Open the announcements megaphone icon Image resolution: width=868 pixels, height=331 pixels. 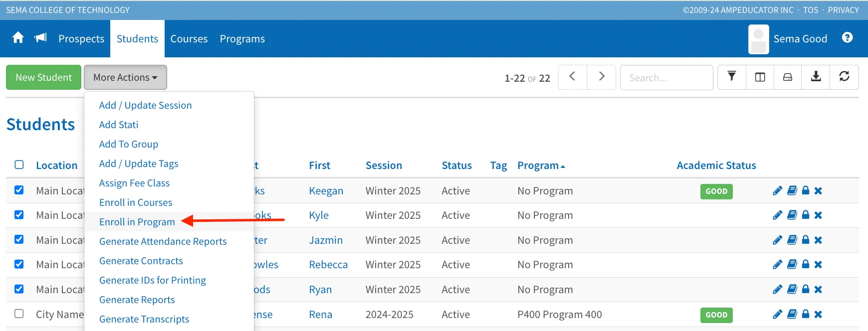[40, 38]
